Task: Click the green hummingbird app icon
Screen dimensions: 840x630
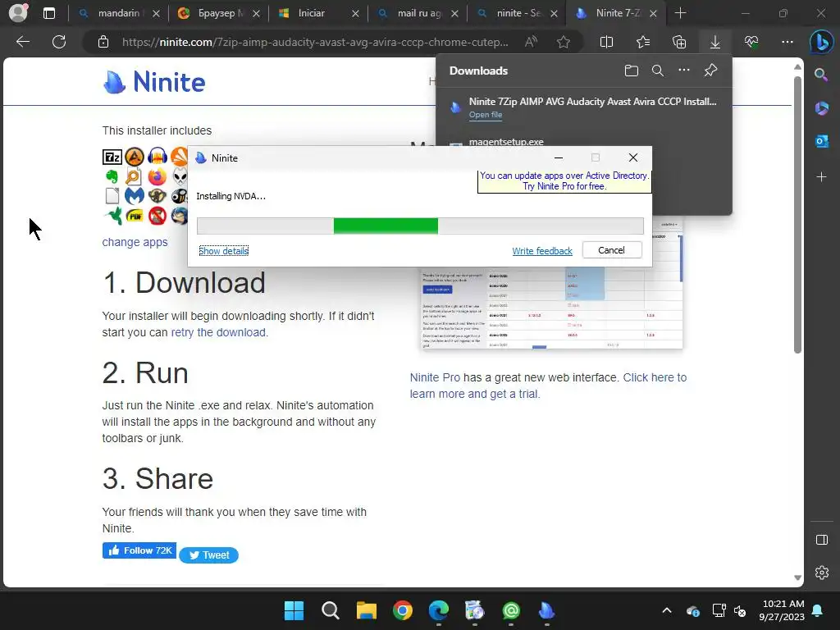Action: 112,216
